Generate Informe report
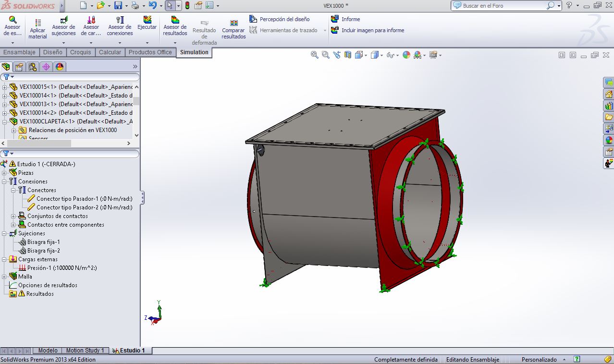Viewport: 614px width, 364px height. pyautogui.click(x=345, y=19)
